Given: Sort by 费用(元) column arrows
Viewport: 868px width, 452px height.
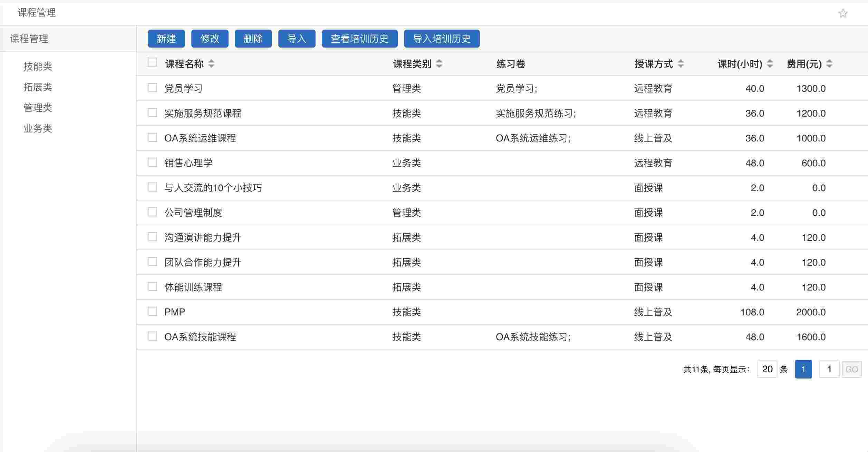Looking at the screenshot, I should (829, 63).
